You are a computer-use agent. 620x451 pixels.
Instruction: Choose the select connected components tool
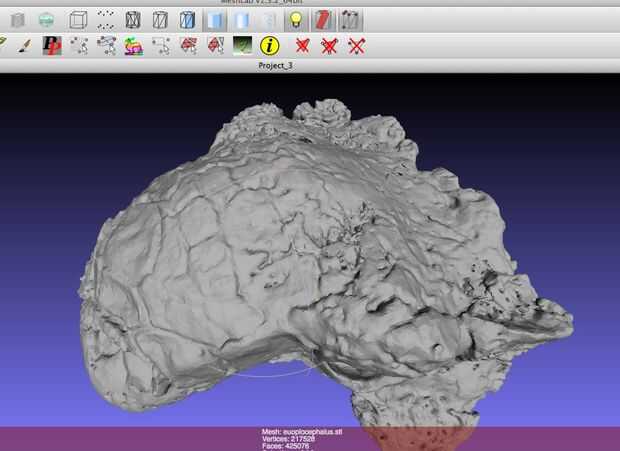(106, 46)
